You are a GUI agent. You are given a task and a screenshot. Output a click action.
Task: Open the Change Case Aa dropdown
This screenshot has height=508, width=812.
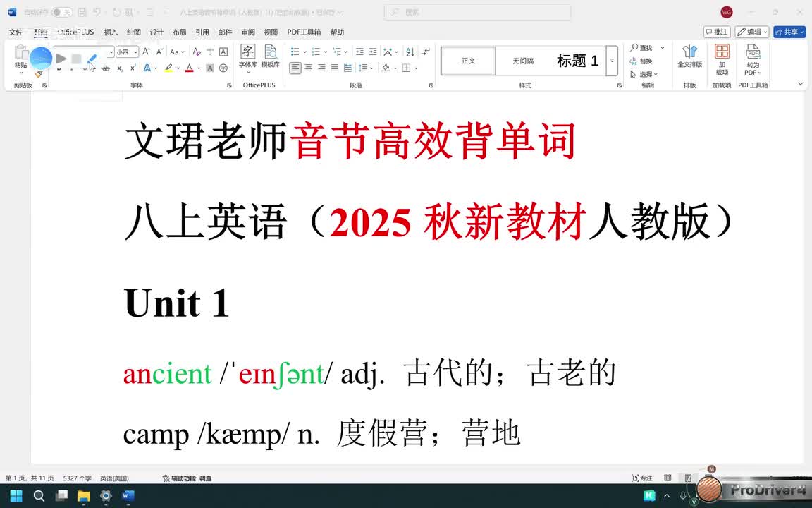click(177, 52)
